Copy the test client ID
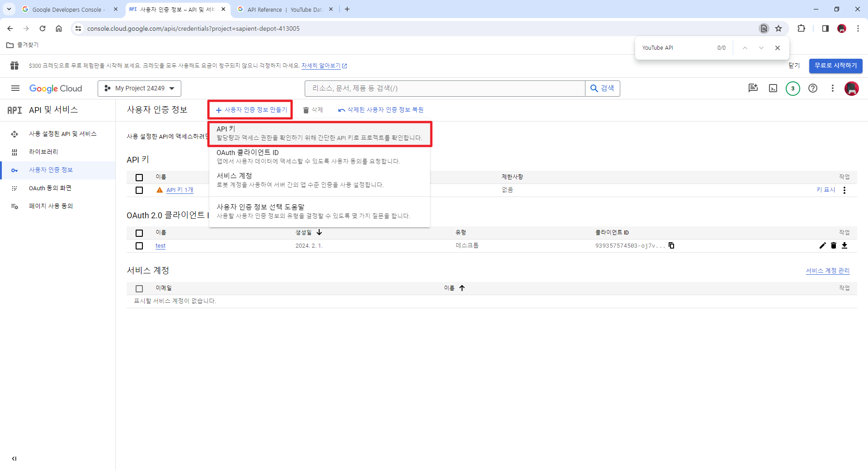 [x=672, y=245]
